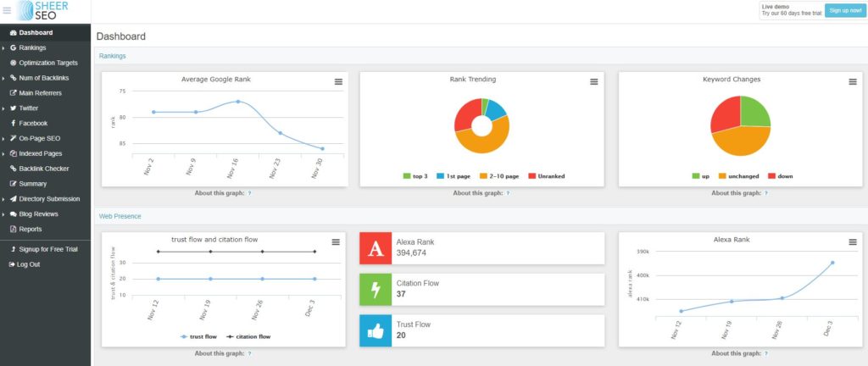Expand the Directory Submission arrow

click(3, 200)
